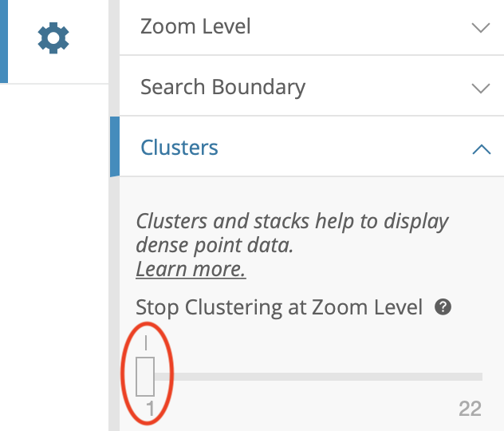The height and width of the screenshot is (431, 504).
Task: Click the clustering zoom slider handle
Action: [145, 376]
